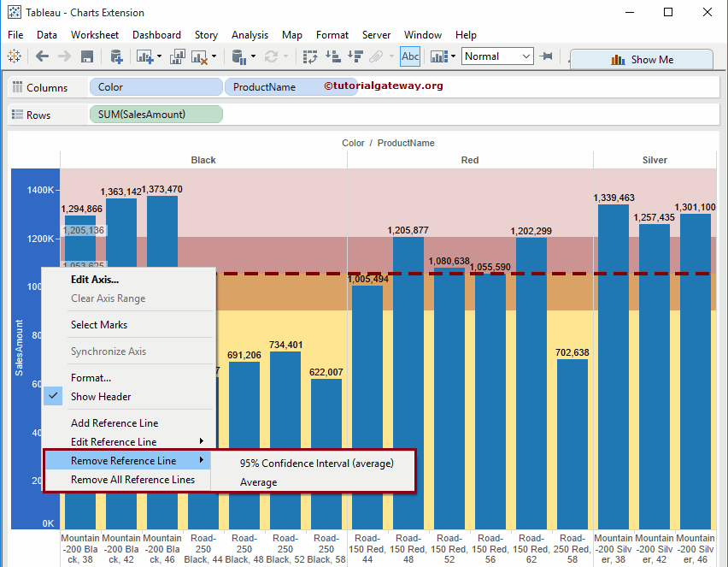Click the New Worksheet icon
Image resolution: width=728 pixels, height=567 pixels.
pyautogui.click(x=142, y=56)
